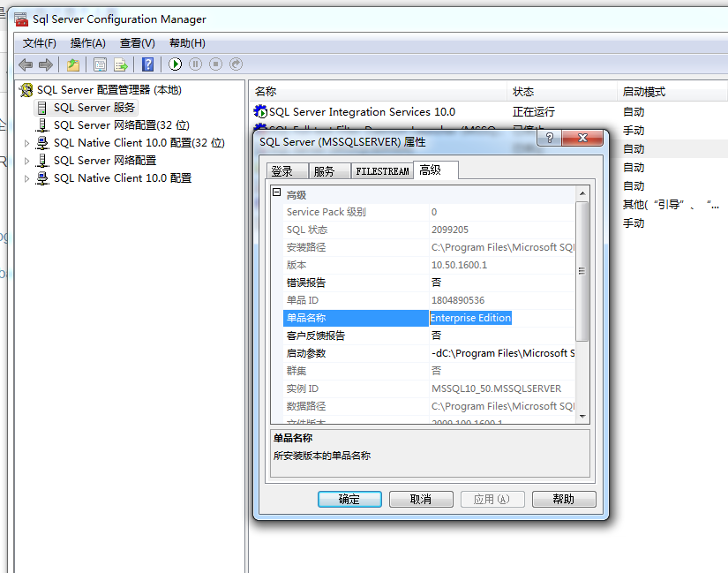Click the show/hide console tree icon
The width and height of the screenshot is (728, 573).
[73, 64]
